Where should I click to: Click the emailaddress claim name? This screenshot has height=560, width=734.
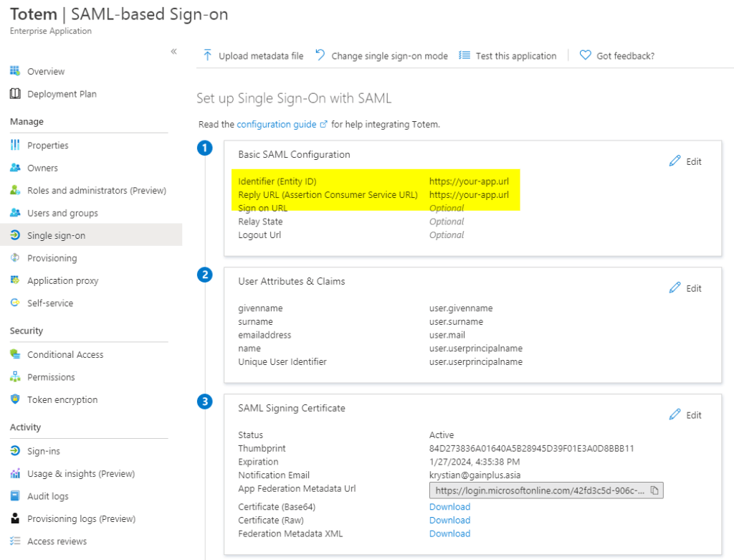(264, 335)
